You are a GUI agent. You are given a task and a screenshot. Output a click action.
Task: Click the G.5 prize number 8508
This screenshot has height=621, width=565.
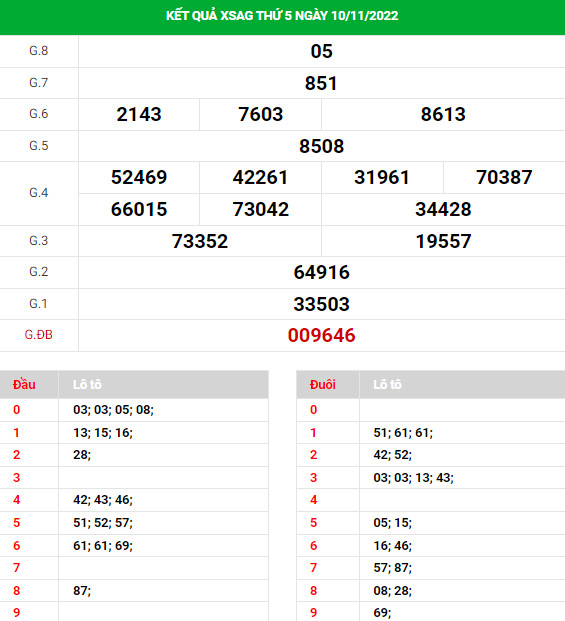pyautogui.click(x=321, y=146)
